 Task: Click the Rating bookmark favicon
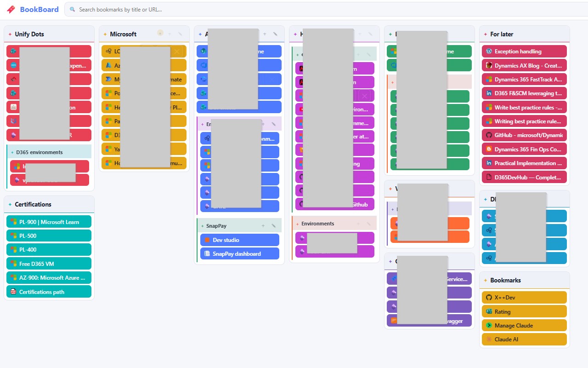point(489,312)
